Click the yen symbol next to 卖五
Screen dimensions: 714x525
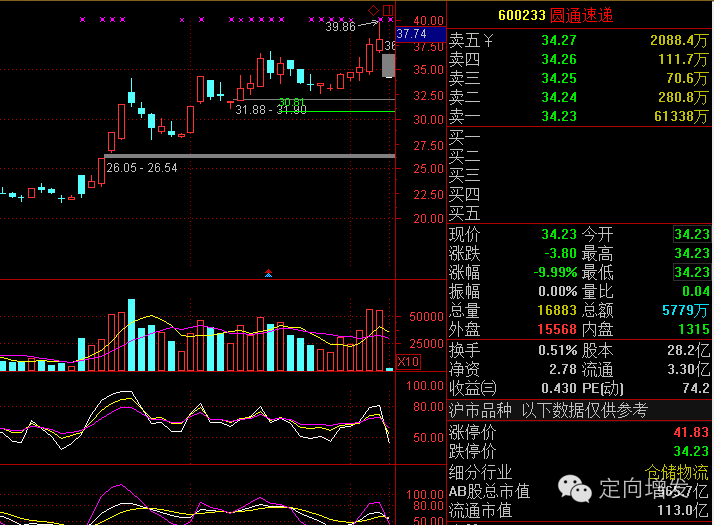click(x=488, y=41)
